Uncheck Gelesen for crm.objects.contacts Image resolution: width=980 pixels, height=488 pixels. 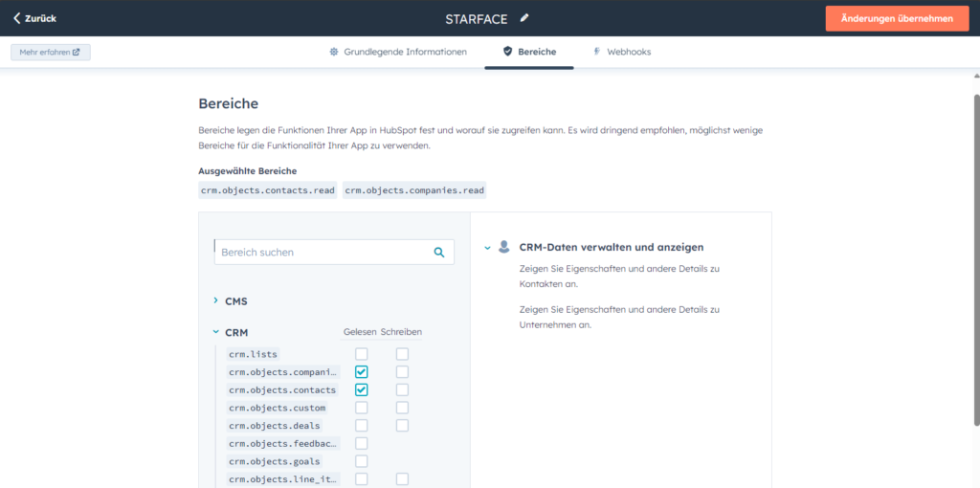pos(361,390)
